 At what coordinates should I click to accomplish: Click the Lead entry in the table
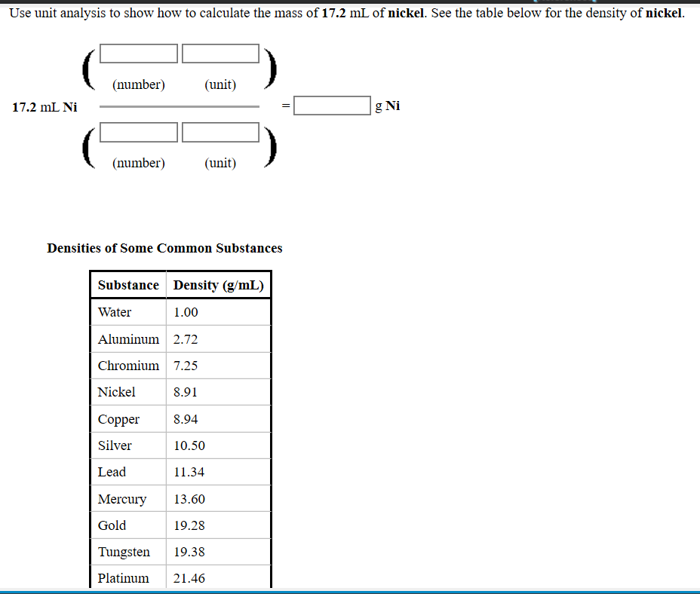[x=112, y=472]
